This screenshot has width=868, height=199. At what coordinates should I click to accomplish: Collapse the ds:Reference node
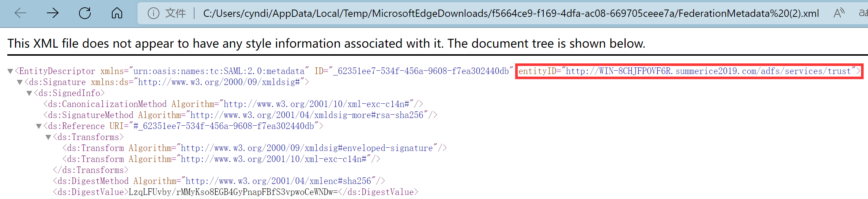click(39, 126)
